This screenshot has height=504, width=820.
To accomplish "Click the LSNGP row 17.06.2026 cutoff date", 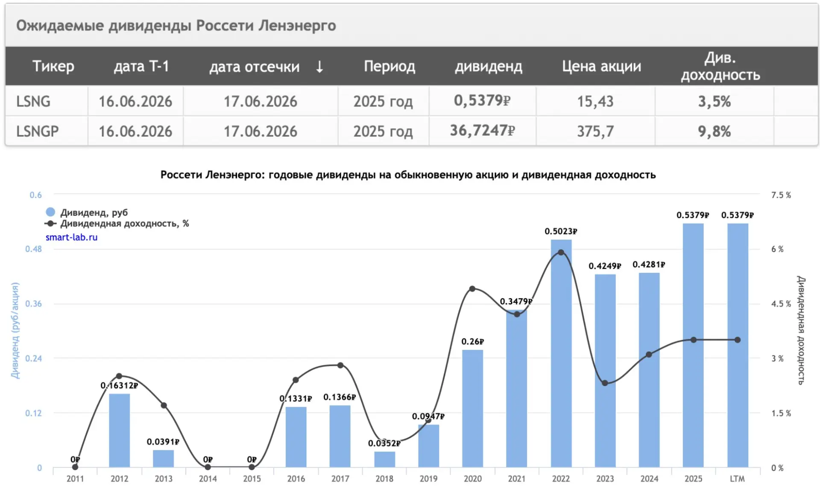I will point(261,131).
